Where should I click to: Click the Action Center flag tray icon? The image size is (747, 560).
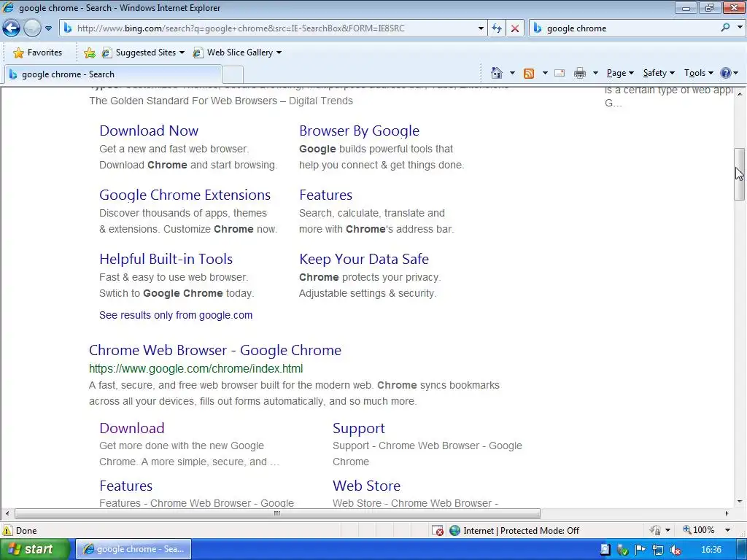point(640,550)
